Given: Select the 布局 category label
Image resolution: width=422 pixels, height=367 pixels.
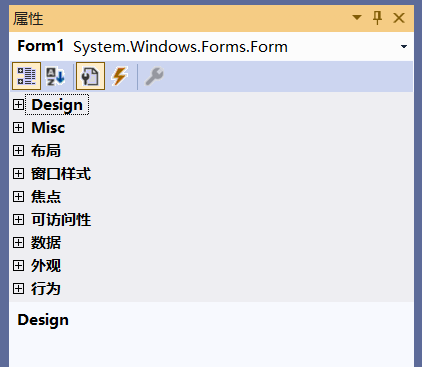Looking at the screenshot, I should point(46,151).
